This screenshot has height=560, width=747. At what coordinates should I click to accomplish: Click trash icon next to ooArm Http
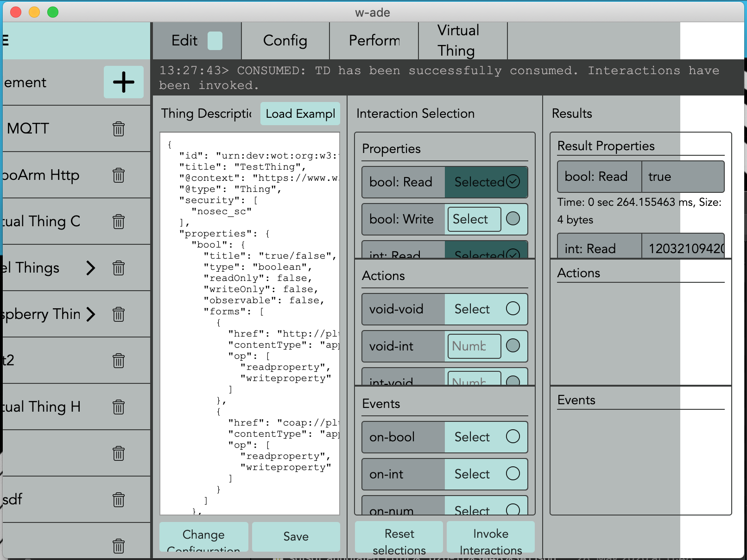(x=119, y=175)
